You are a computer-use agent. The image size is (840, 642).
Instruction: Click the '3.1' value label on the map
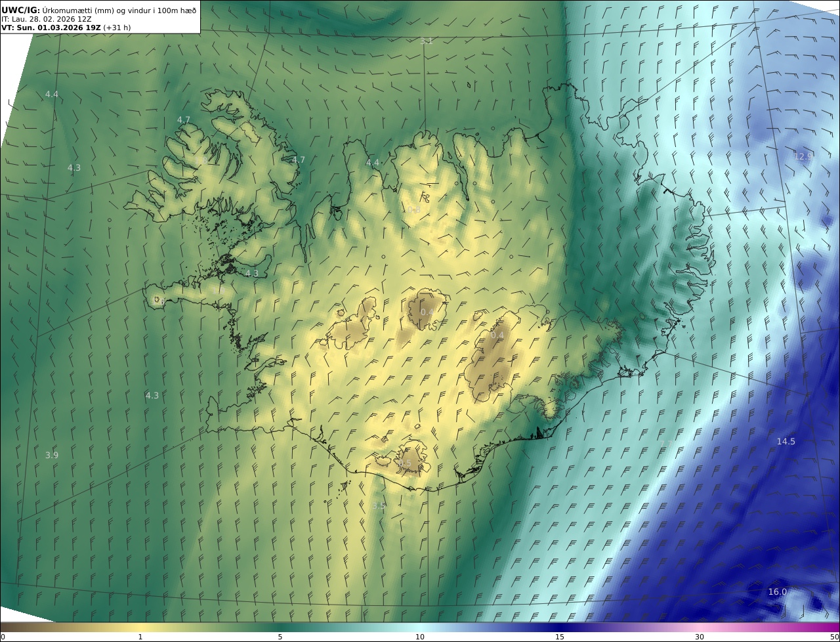(427, 41)
